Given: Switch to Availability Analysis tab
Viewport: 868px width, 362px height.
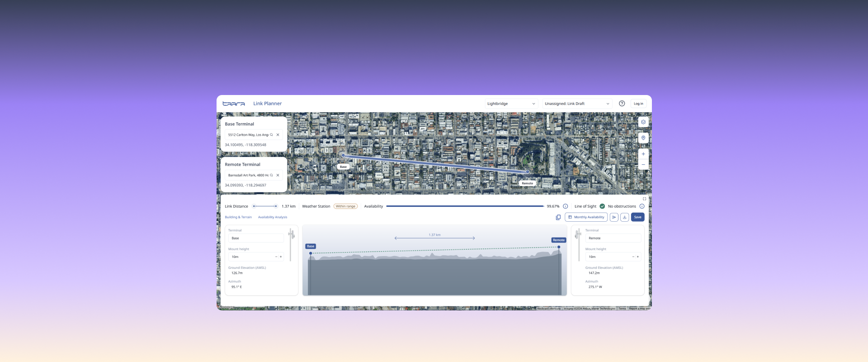Looking at the screenshot, I should pyautogui.click(x=273, y=217).
